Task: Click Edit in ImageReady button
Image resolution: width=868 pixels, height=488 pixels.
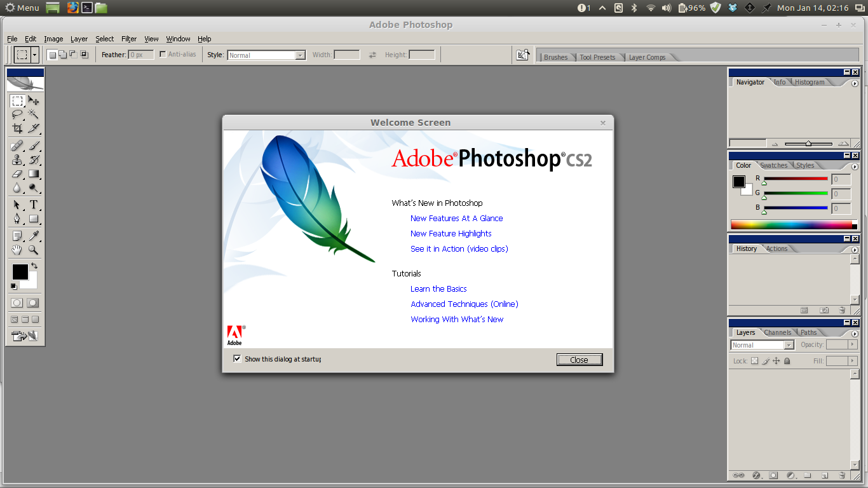Action: pos(25,335)
